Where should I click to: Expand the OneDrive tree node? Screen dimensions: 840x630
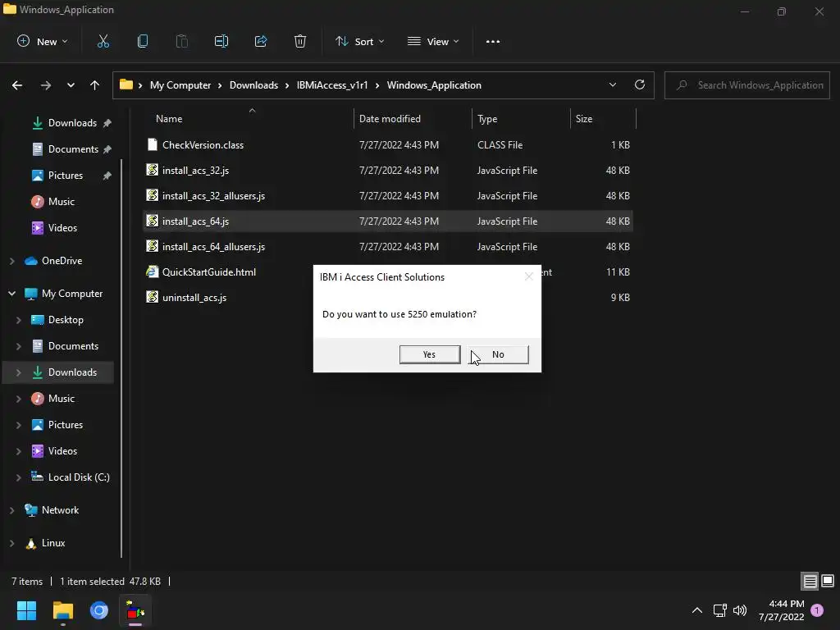pos(11,261)
